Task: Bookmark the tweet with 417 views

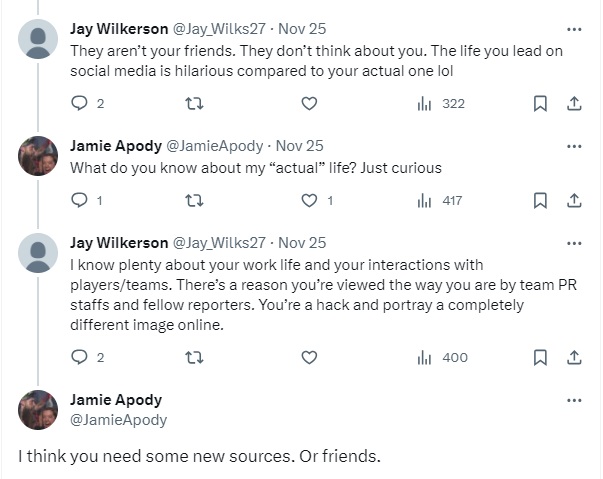Action: click(x=540, y=200)
